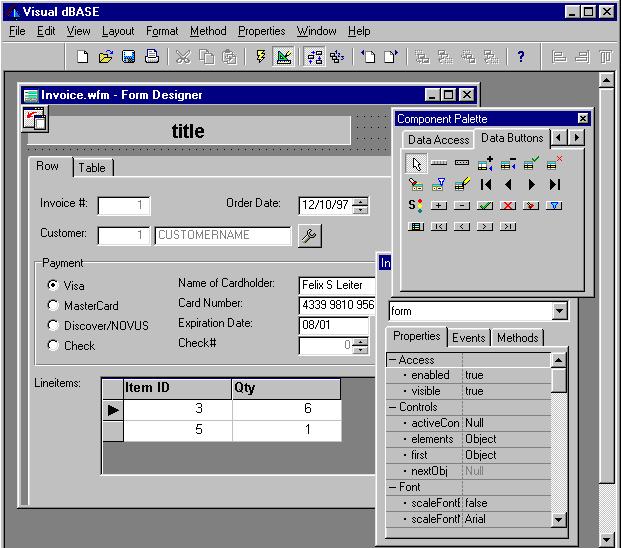This screenshot has width=621, height=548.
Task: Click the wrench button beside CUSTOMERNAME
Action: coord(309,236)
